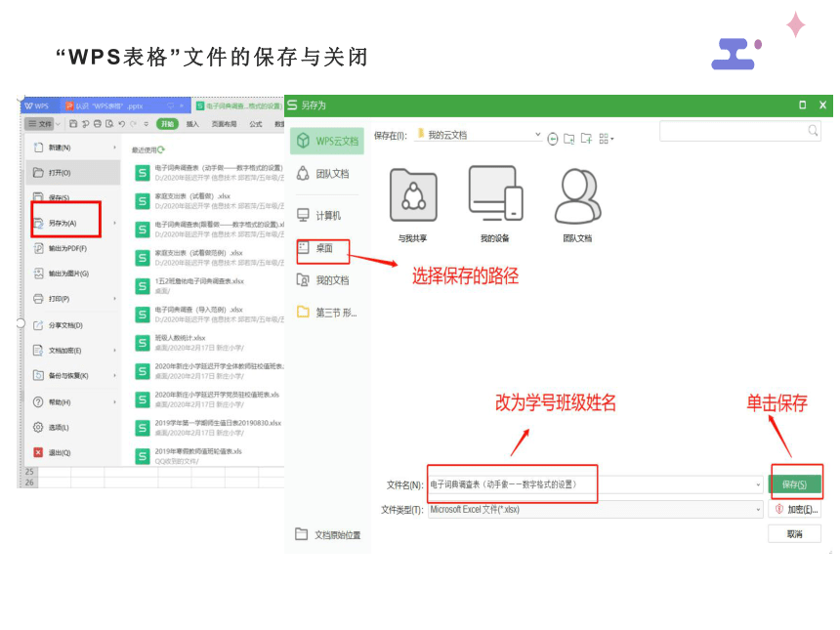Select 团队文档 in Save As sidebar
Viewport: 840px width, 630px height.
click(x=327, y=174)
